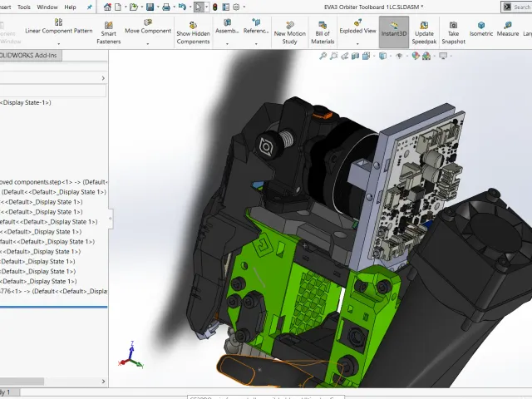Viewport: 532px width, 399px height.
Task: Click the Print icon
Action: [x=166, y=7]
